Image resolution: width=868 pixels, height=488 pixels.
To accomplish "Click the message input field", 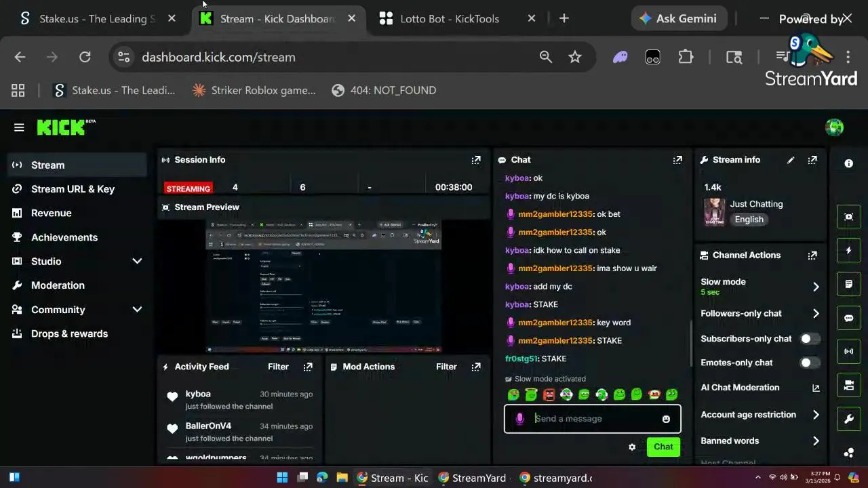I will [593, 419].
